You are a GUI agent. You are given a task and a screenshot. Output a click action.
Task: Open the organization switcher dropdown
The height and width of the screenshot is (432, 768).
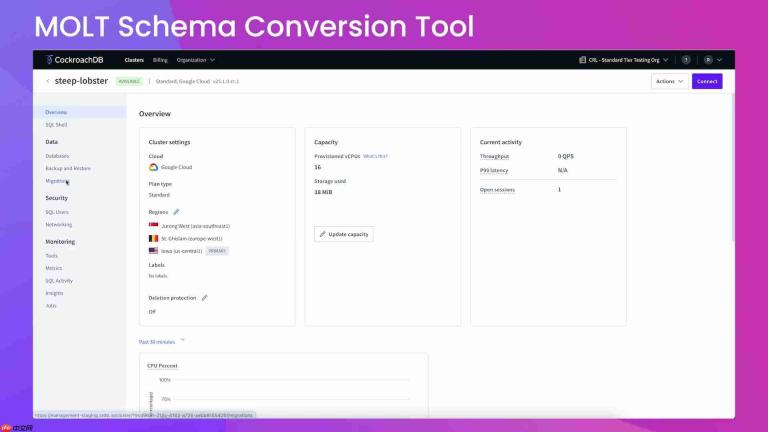pos(624,60)
